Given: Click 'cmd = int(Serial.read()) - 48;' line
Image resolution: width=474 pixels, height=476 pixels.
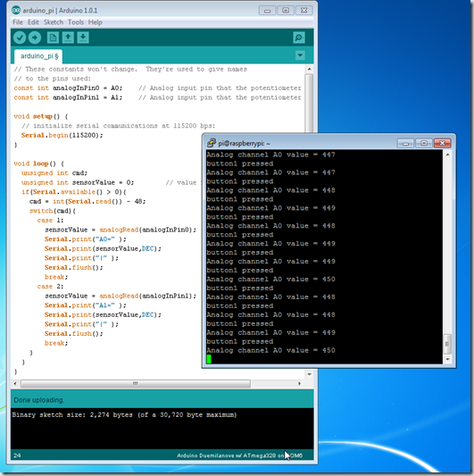Looking at the screenshot, I should tap(87, 201).
